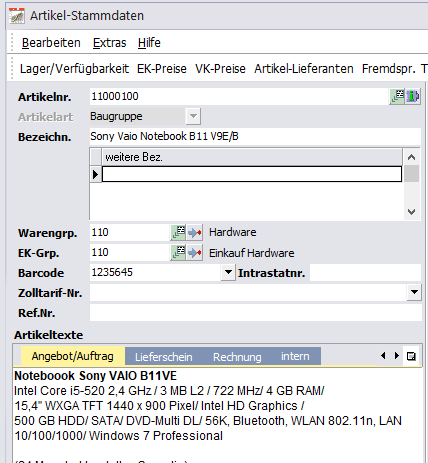Open the Bearbeiten menu
The image size is (428, 463).
[51, 43]
